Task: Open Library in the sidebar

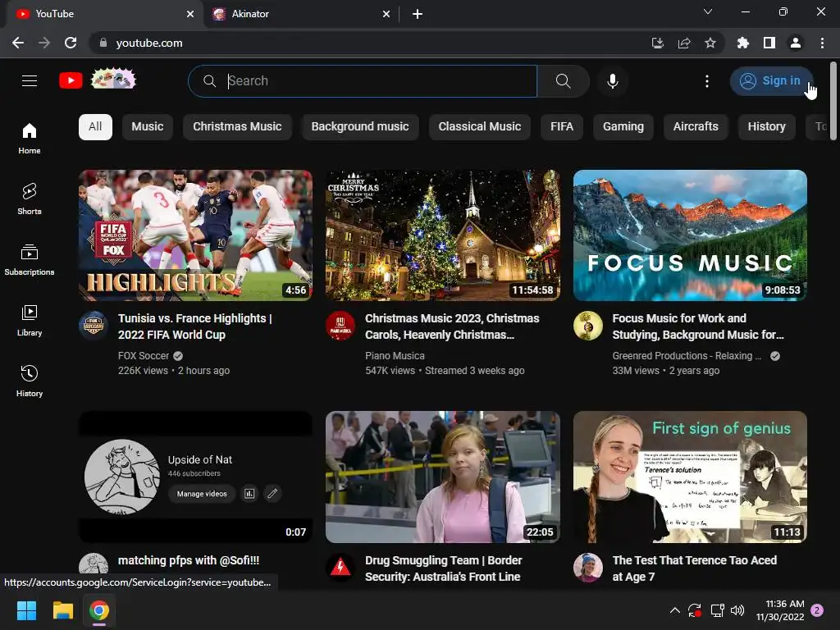Action: click(30, 321)
